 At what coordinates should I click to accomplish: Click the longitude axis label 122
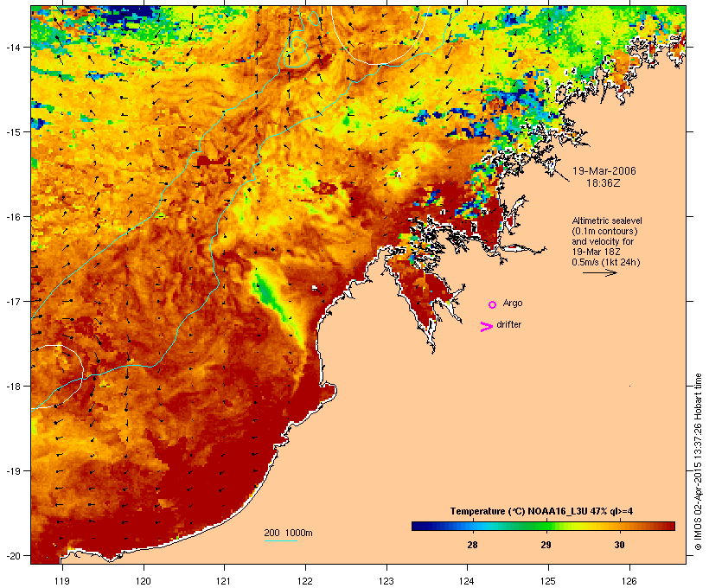tap(305, 581)
